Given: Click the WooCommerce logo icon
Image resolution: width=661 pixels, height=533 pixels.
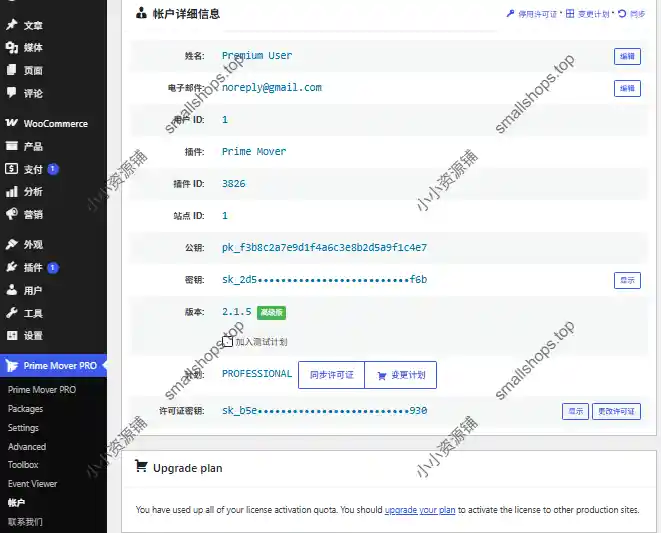Looking at the screenshot, I should (x=11, y=123).
